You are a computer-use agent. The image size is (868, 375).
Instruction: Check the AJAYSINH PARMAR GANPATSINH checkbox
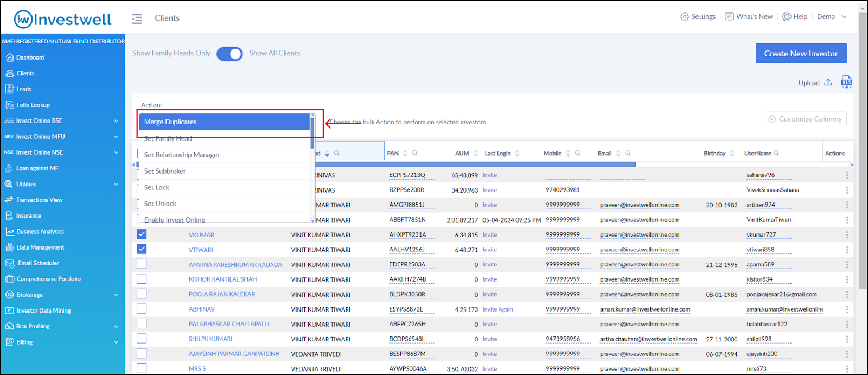(x=142, y=353)
